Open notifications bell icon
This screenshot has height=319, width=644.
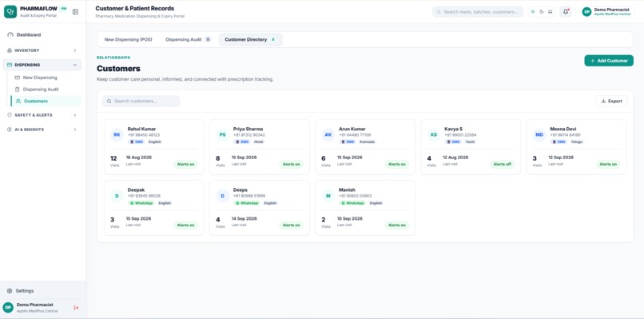click(x=566, y=12)
